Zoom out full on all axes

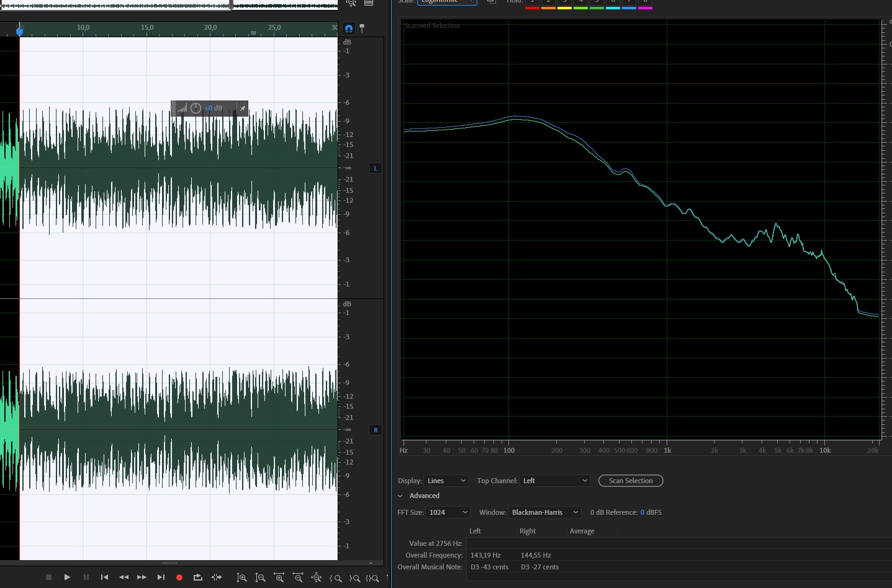pos(317,577)
